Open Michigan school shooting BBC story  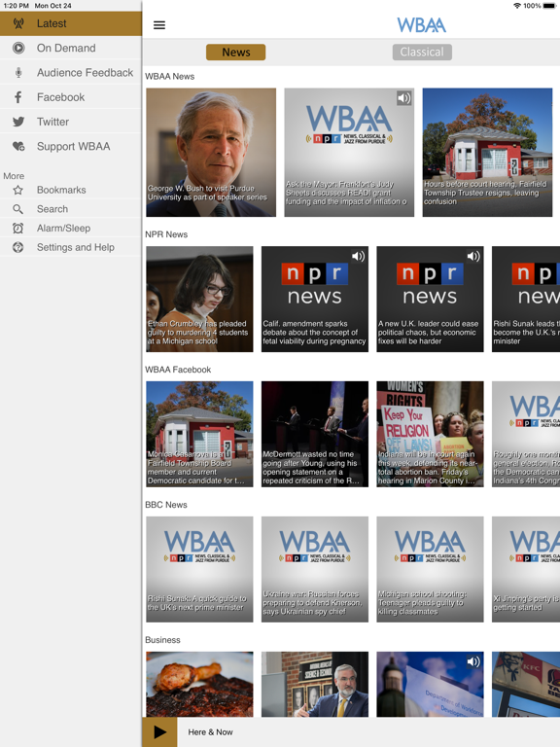coord(430,569)
